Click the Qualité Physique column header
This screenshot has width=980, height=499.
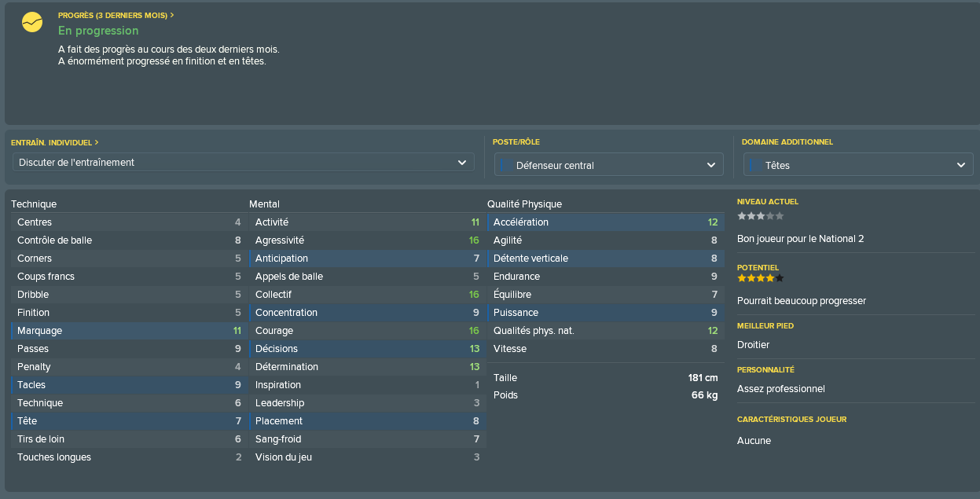click(524, 204)
